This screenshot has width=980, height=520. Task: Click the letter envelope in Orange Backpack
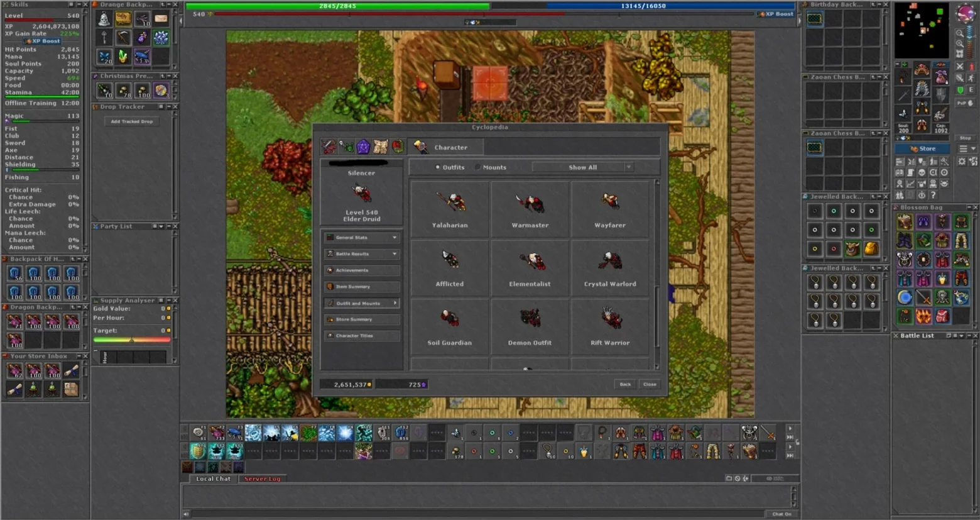(161, 19)
